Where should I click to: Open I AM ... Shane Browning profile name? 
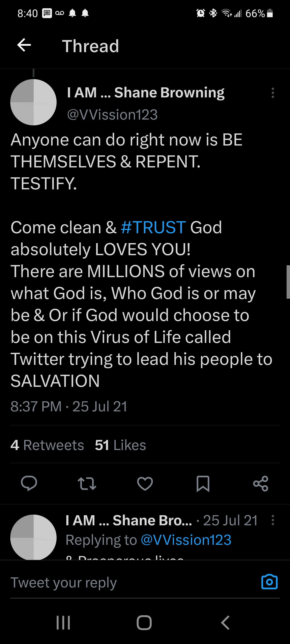pyautogui.click(x=146, y=93)
